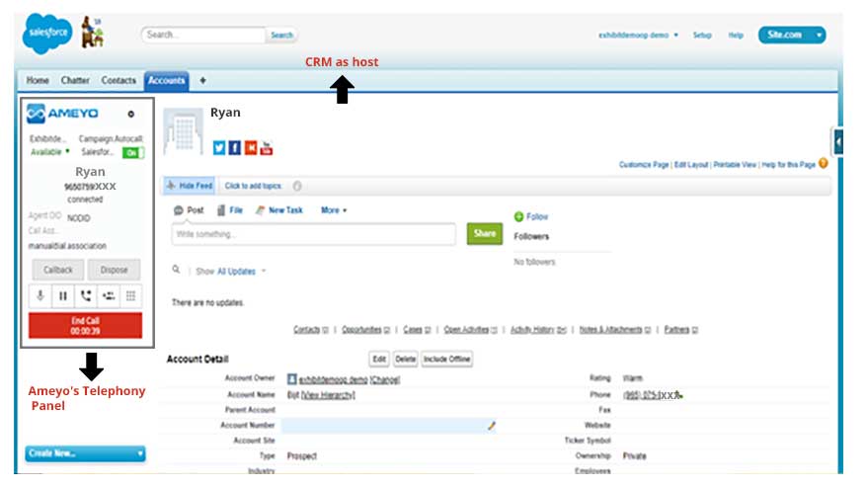Click the Write something input field
The height and width of the screenshot is (487, 868).
click(x=312, y=234)
